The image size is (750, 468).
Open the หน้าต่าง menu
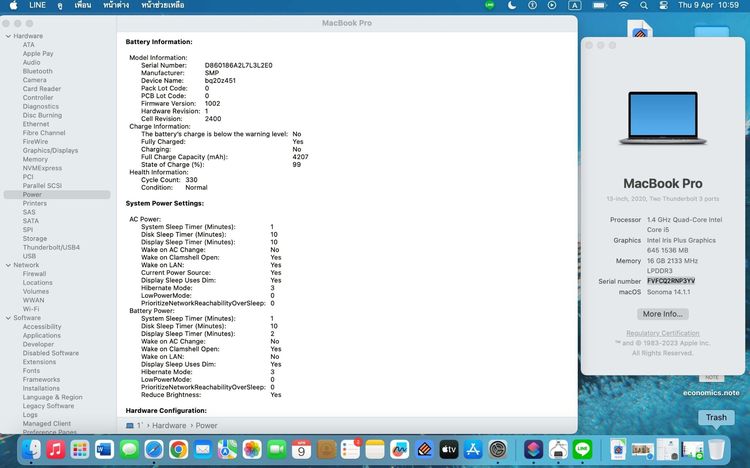coord(116,5)
